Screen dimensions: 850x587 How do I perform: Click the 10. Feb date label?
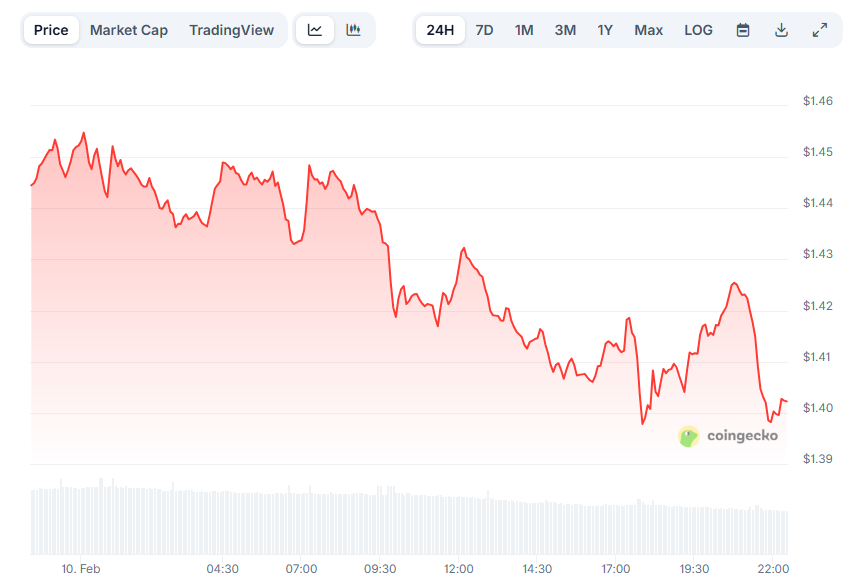pos(80,569)
